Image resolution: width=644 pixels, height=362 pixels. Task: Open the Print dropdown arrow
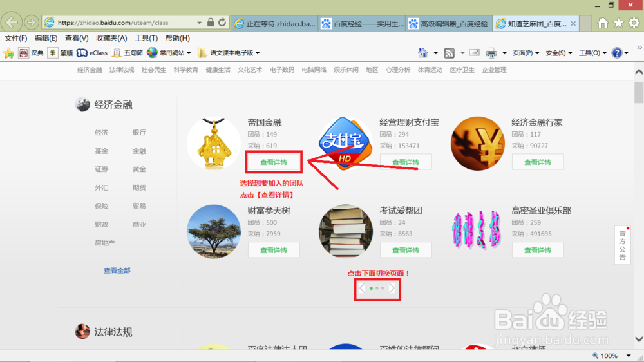point(504,53)
